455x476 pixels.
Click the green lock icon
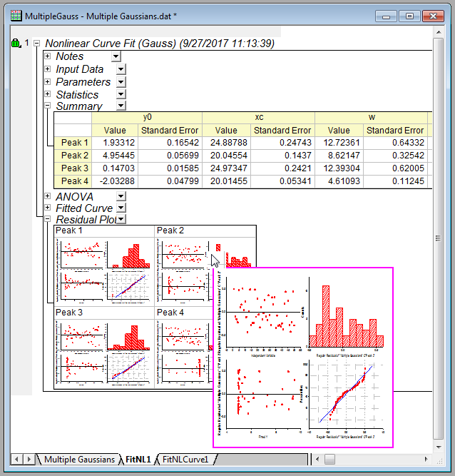point(16,44)
